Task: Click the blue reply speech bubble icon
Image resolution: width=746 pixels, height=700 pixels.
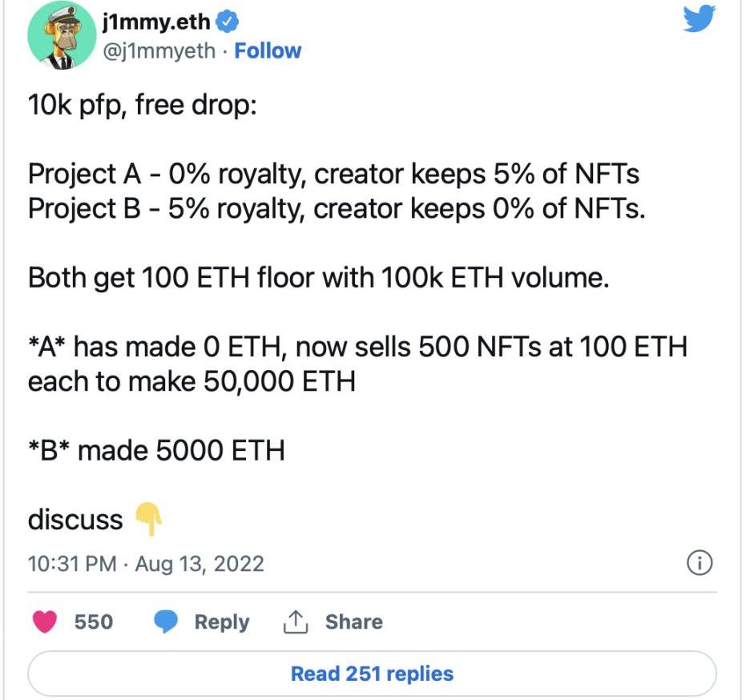Action: [x=167, y=622]
